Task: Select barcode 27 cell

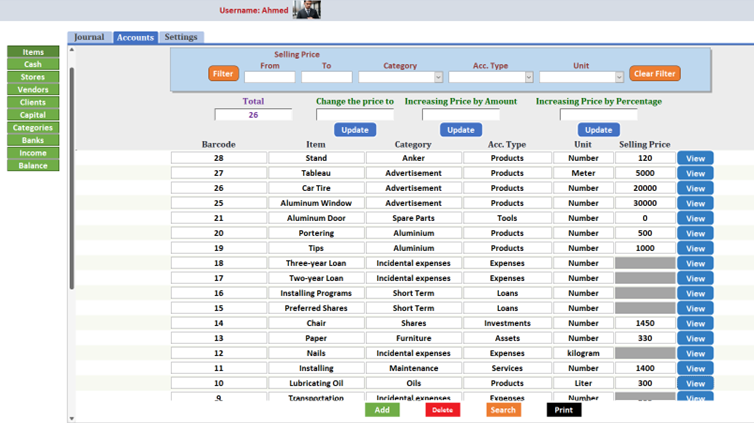Action: [x=219, y=173]
